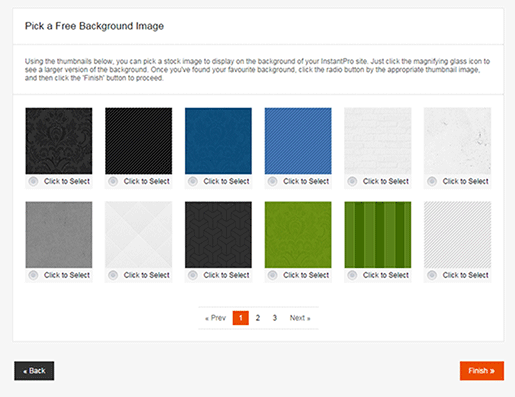The width and height of the screenshot is (515, 397).
Task: Click the orange Finish button
Action: pos(482,371)
